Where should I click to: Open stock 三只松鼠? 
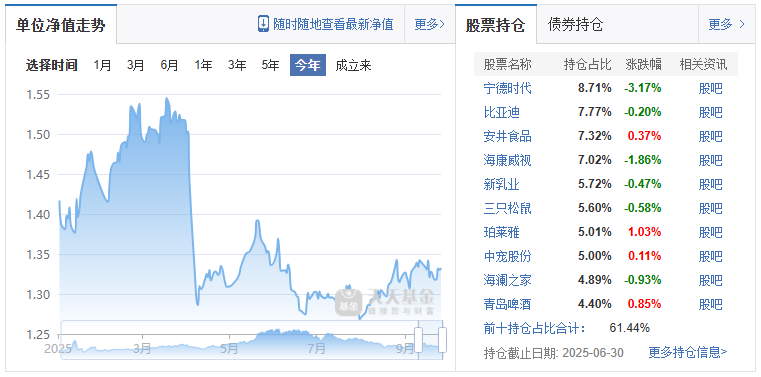[508, 208]
